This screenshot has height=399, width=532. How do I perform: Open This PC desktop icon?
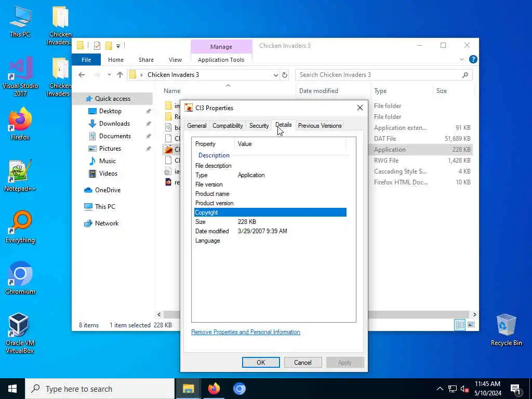click(x=20, y=21)
